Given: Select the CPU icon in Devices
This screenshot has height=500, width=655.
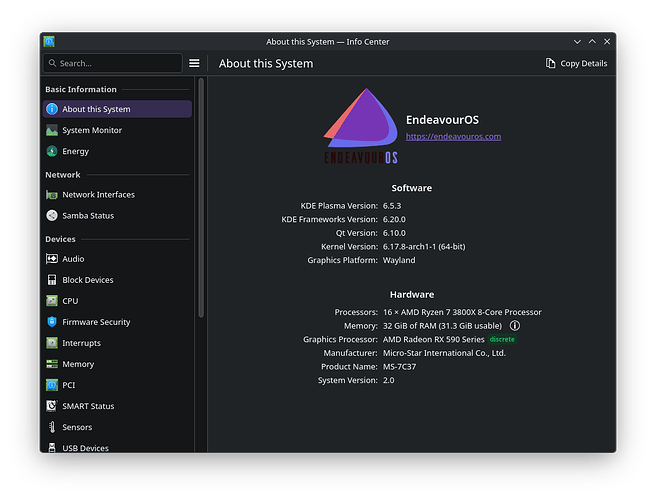Looking at the screenshot, I should click(x=52, y=301).
